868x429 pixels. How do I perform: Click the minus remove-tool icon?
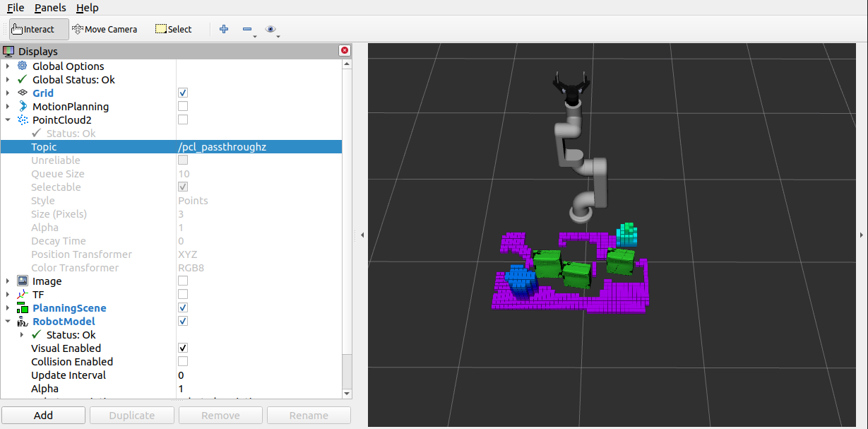[x=247, y=29]
